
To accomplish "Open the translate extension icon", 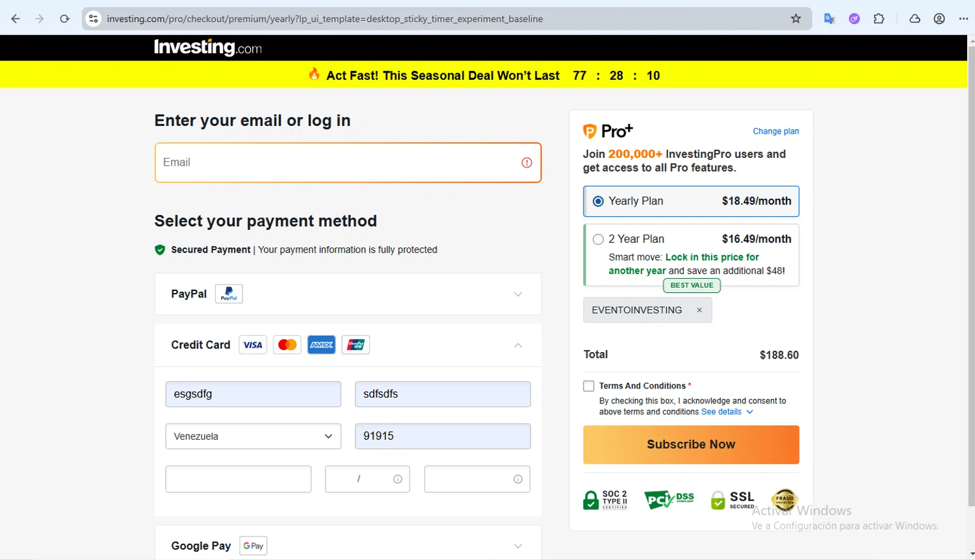I will [x=829, y=19].
